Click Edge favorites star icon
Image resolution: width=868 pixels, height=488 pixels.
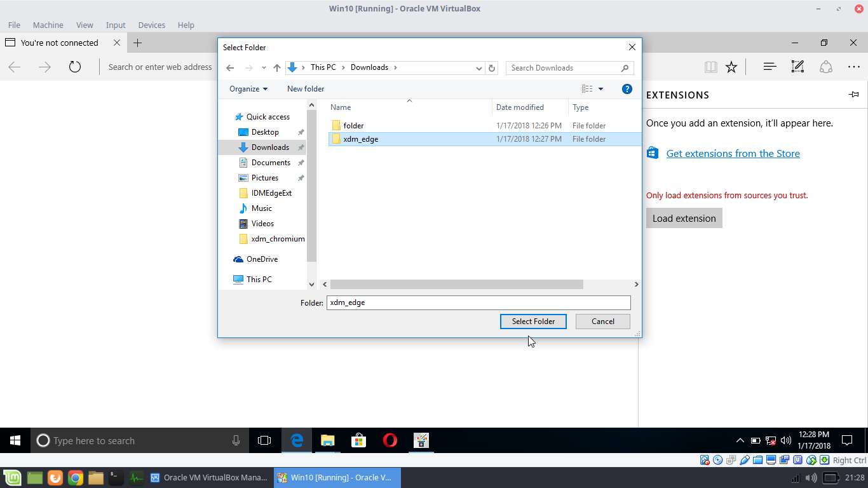(731, 67)
